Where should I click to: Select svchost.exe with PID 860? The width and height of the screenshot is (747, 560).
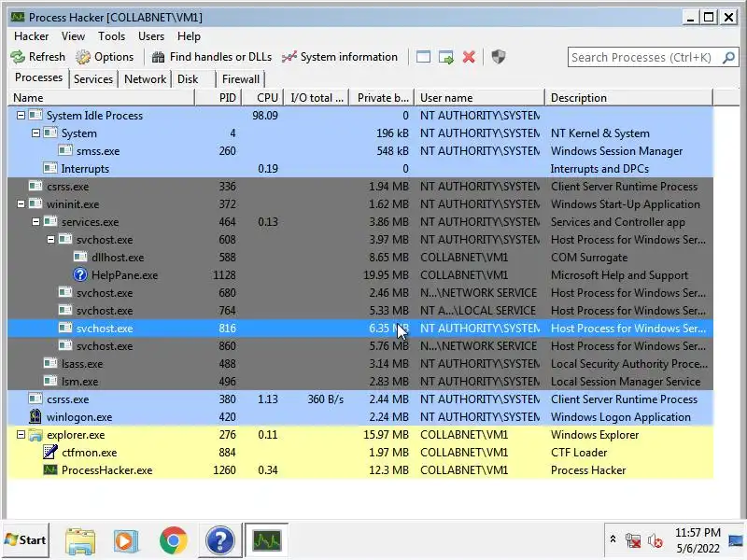360,345
